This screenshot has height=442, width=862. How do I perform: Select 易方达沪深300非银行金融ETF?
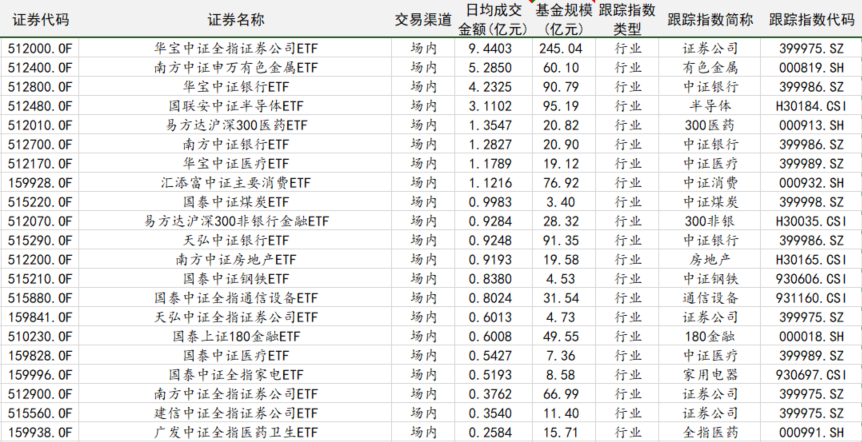(x=236, y=222)
